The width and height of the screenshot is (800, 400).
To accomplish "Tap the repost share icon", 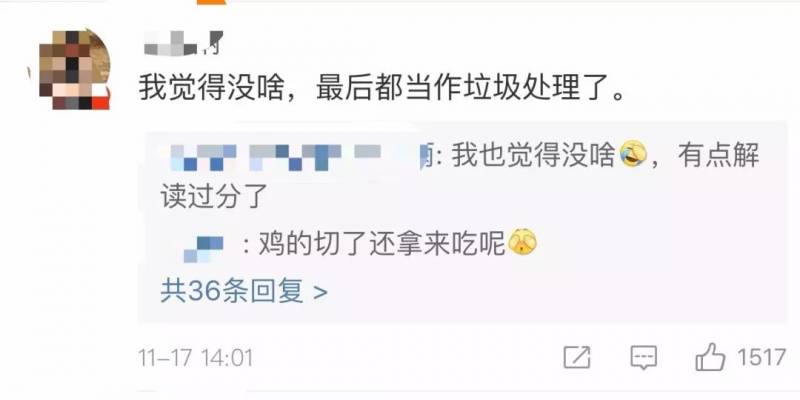I will [577, 357].
